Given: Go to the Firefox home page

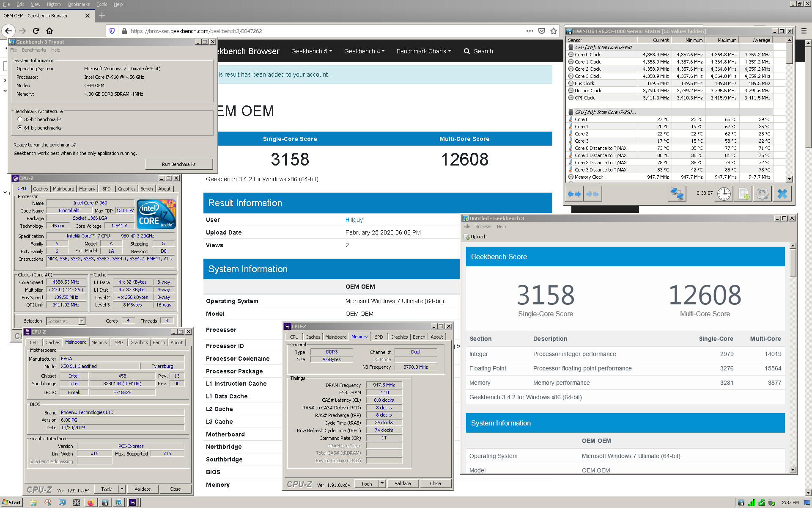Looking at the screenshot, I should click(x=49, y=31).
